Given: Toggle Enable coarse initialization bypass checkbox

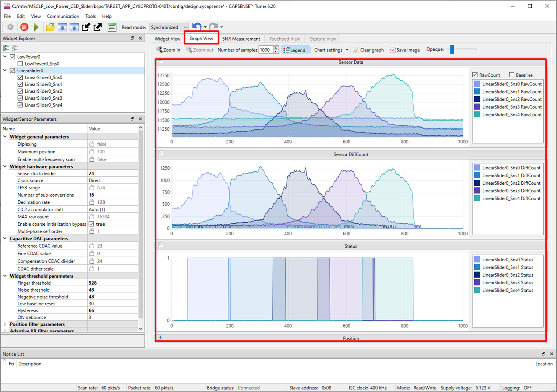Looking at the screenshot, I should click(91, 224).
